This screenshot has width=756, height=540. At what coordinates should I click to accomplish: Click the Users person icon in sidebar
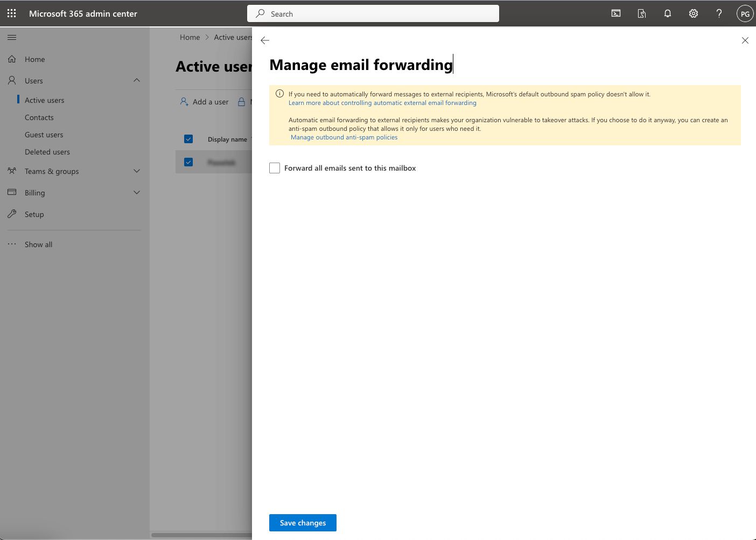click(x=12, y=80)
